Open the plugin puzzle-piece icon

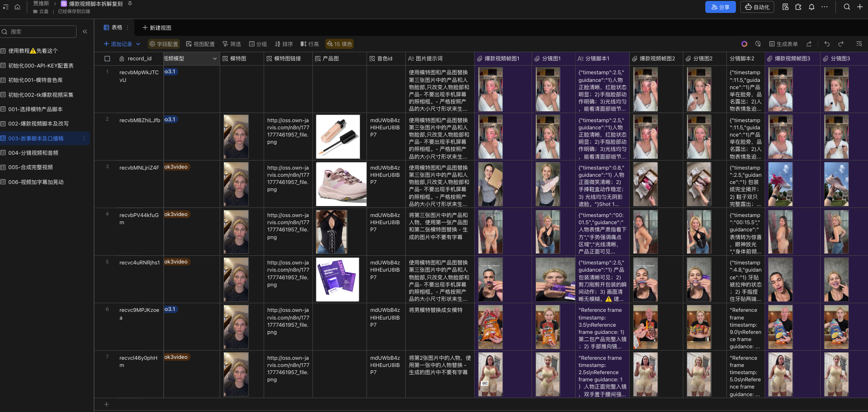pos(798,7)
